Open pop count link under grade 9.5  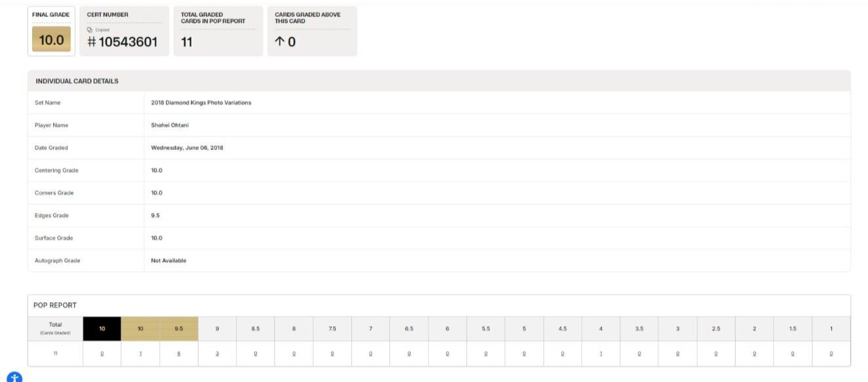pos(179,353)
